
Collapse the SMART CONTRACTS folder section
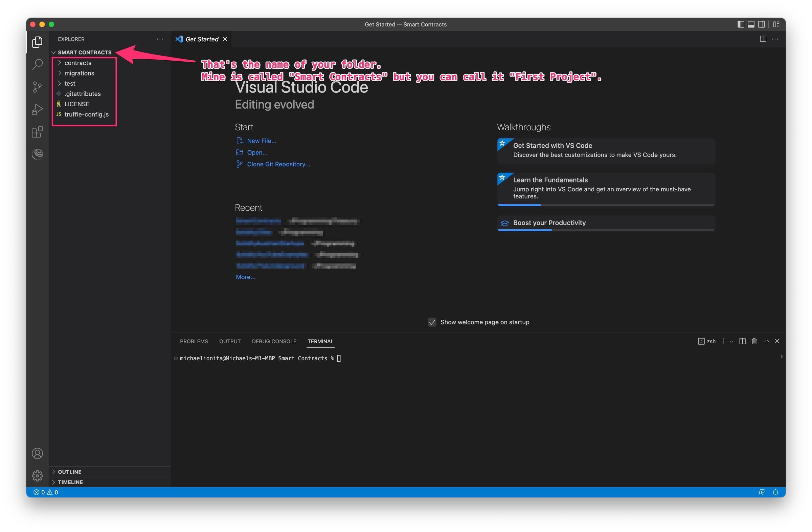click(85, 52)
